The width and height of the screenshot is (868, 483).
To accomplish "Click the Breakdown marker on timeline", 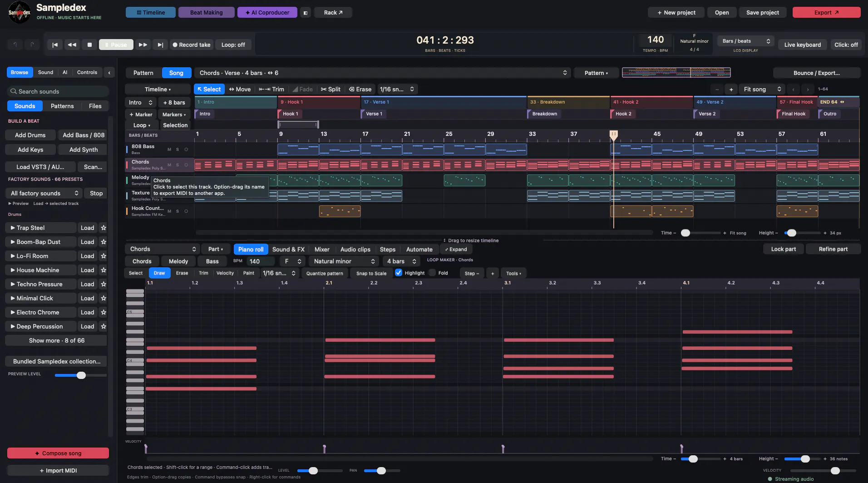I will 544,114.
